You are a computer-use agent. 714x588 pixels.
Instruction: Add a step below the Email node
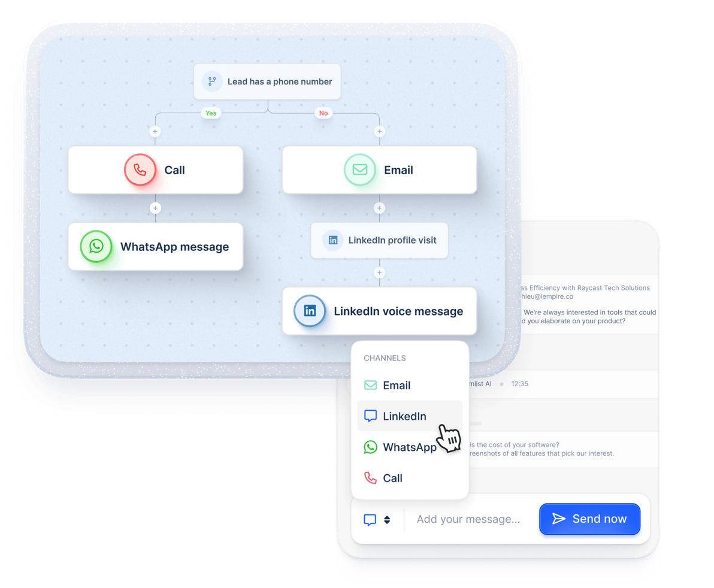379,208
